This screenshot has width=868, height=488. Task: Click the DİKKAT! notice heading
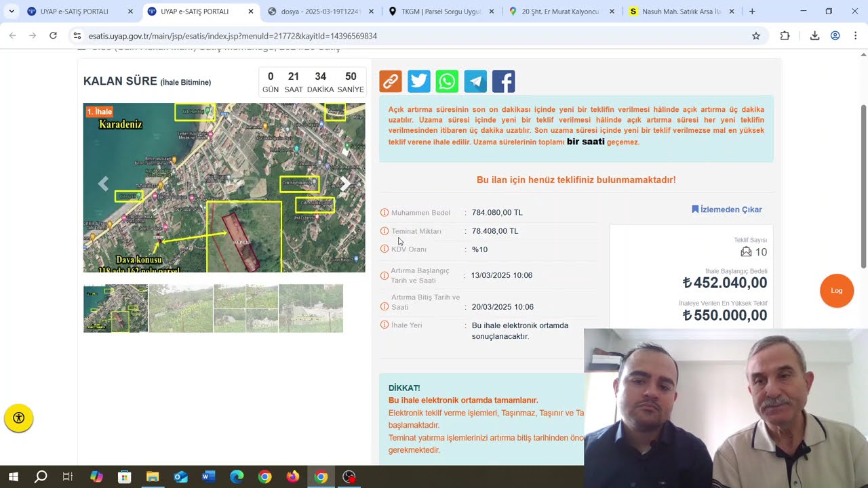coord(404,388)
